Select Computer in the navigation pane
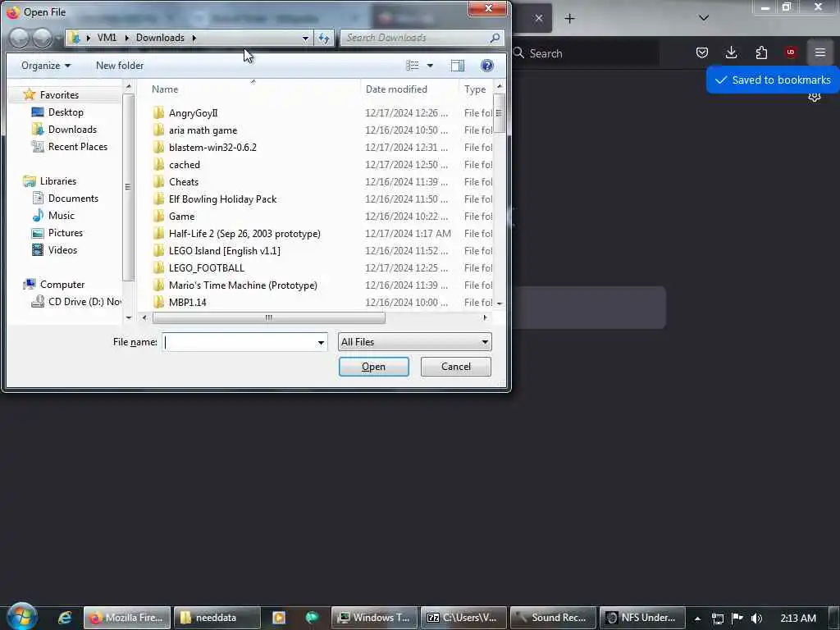840x630 pixels. point(62,285)
